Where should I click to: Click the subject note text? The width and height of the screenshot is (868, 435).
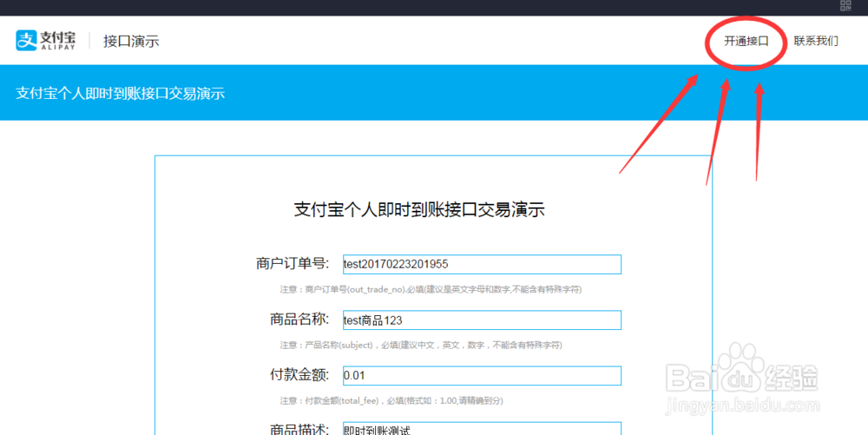coord(421,345)
